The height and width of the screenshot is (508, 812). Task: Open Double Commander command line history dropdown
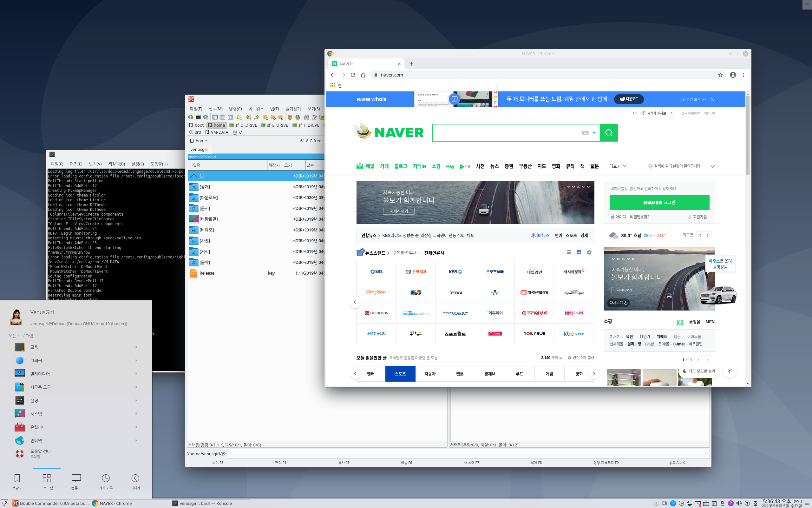[x=706, y=454]
